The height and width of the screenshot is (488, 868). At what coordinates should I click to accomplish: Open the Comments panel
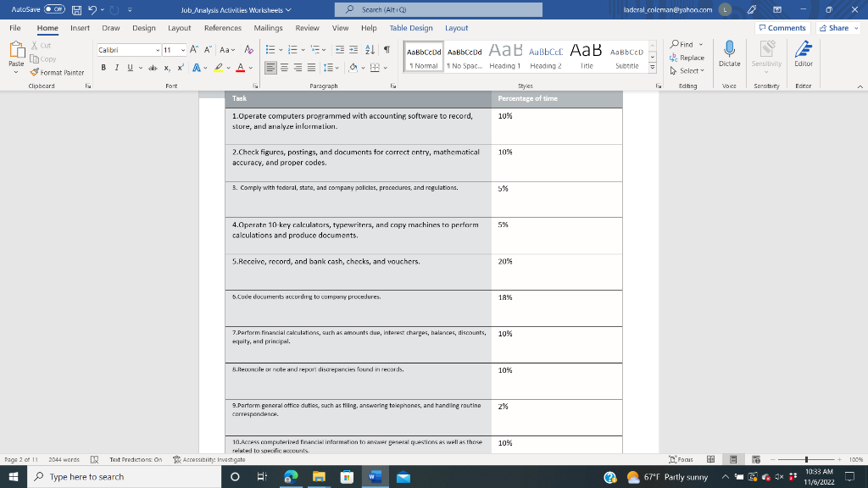(781, 27)
